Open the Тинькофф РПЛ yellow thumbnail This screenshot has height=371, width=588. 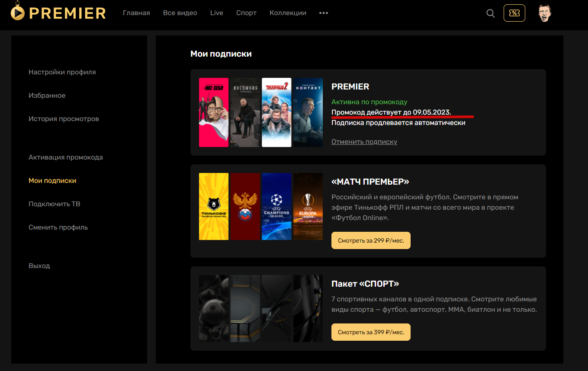tap(214, 207)
